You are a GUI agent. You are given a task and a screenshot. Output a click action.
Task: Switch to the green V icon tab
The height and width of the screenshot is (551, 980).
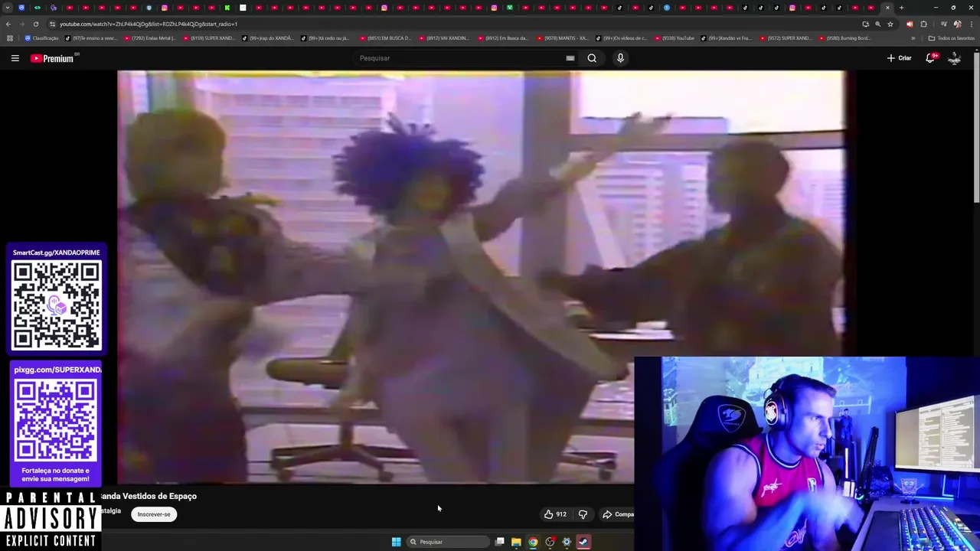[509, 8]
